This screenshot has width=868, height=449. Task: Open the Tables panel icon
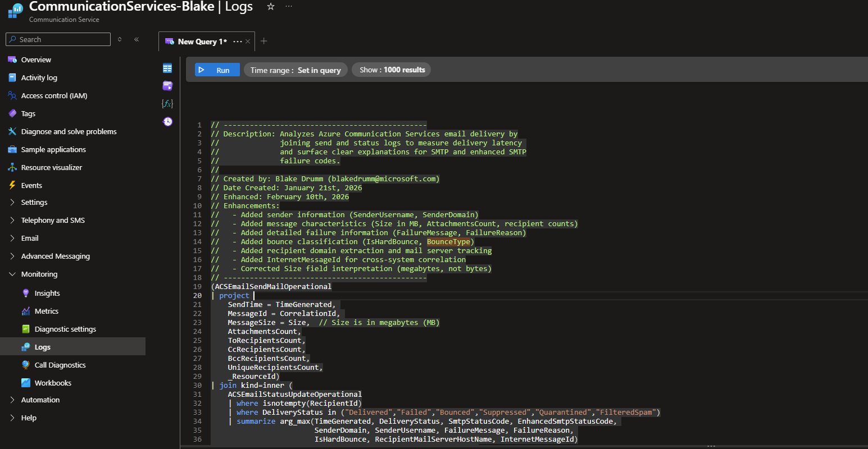(167, 68)
